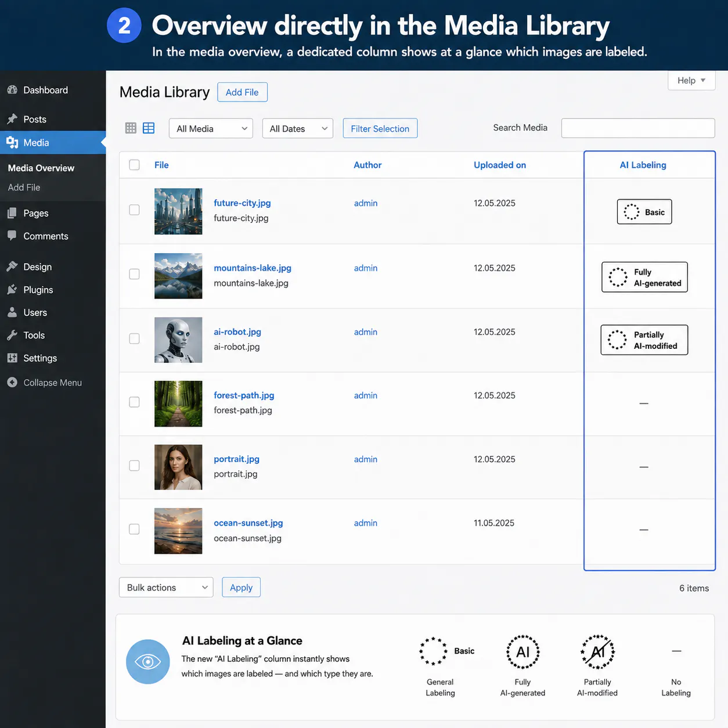Check the mountains-lake.jpg row checkbox

pyautogui.click(x=134, y=274)
